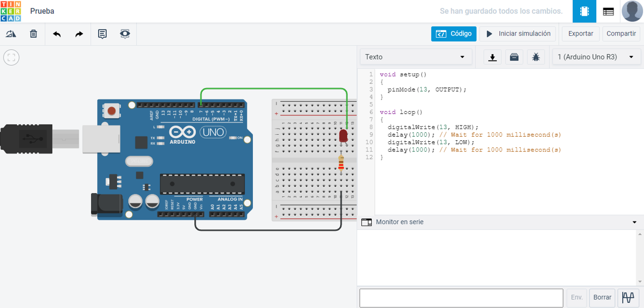Open the debugger bug icon
Viewport: 644px width, 308px height.
[x=536, y=57]
